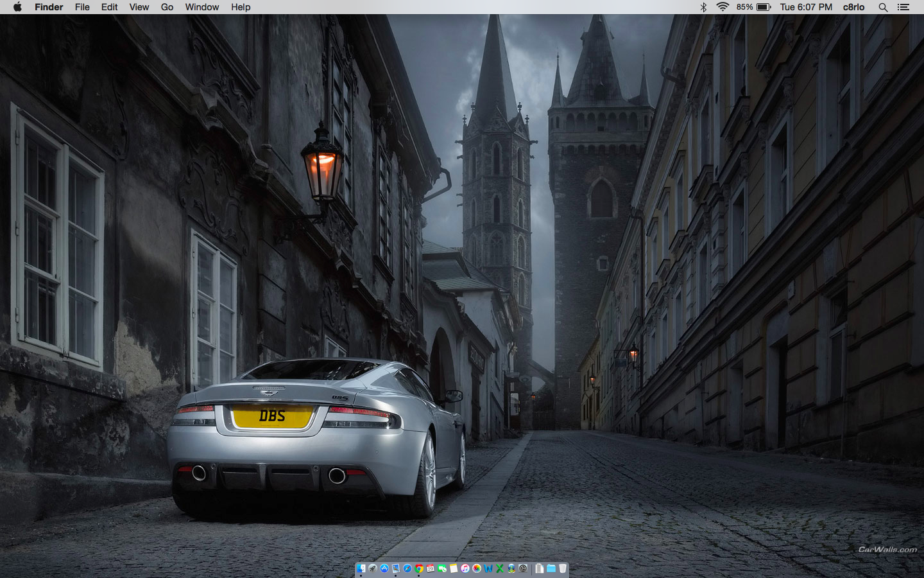Open the blue folder stack in Dock
Image resolution: width=924 pixels, height=578 pixels.
pyautogui.click(x=551, y=568)
